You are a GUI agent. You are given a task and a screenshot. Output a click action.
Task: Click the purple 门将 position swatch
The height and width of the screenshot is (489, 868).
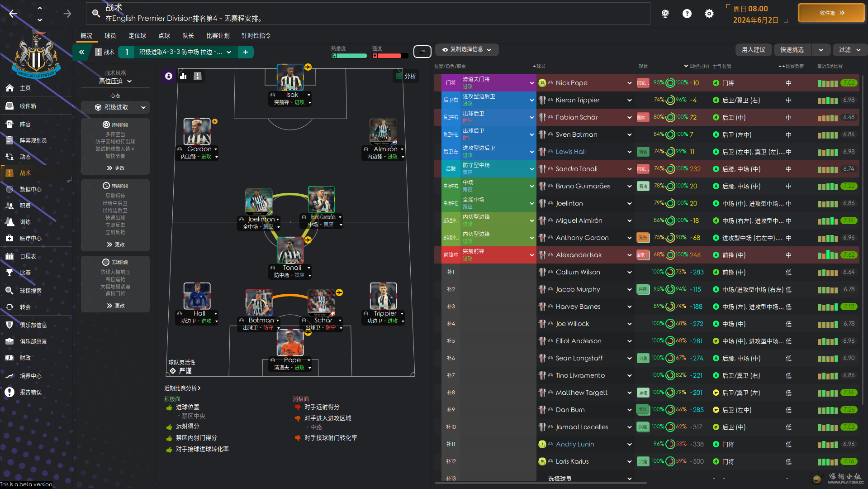[x=451, y=83]
